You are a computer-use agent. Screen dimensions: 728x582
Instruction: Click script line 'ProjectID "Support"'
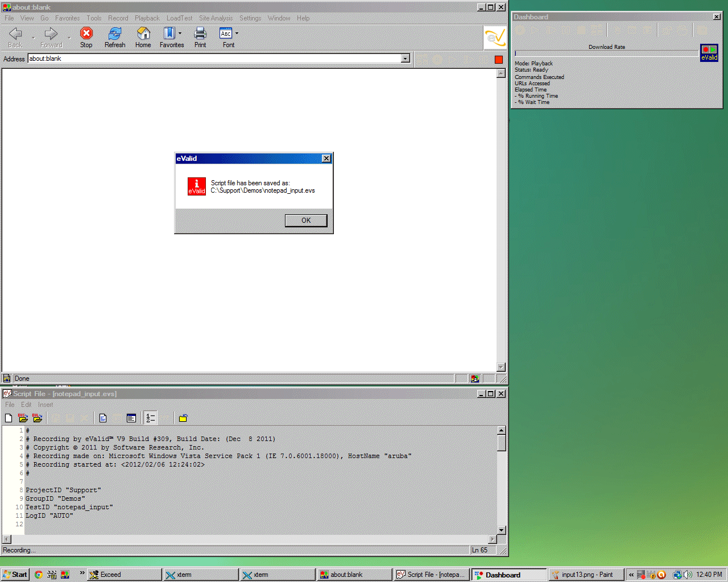[63, 490]
